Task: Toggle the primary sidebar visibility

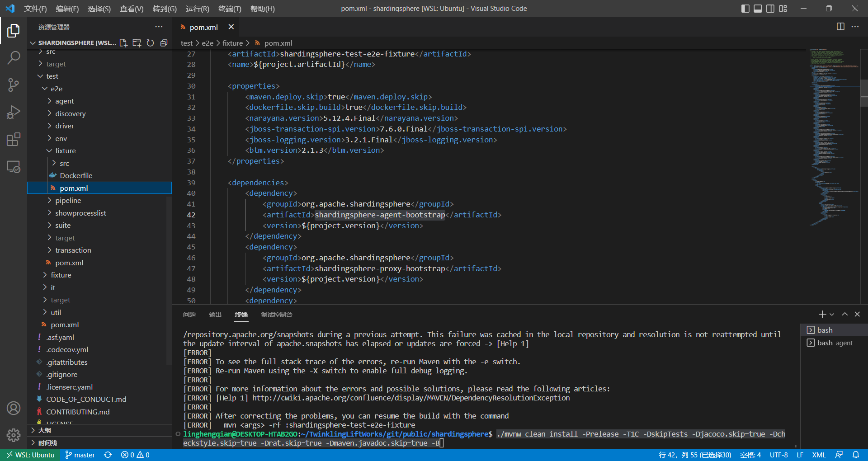Action: tap(745, 8)
